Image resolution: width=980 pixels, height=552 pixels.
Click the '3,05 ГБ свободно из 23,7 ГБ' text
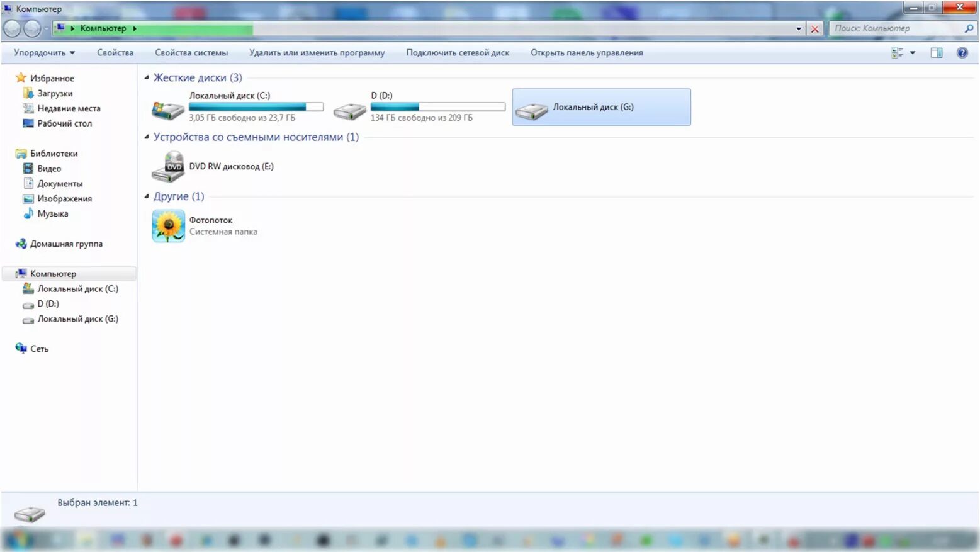[242, 118]
